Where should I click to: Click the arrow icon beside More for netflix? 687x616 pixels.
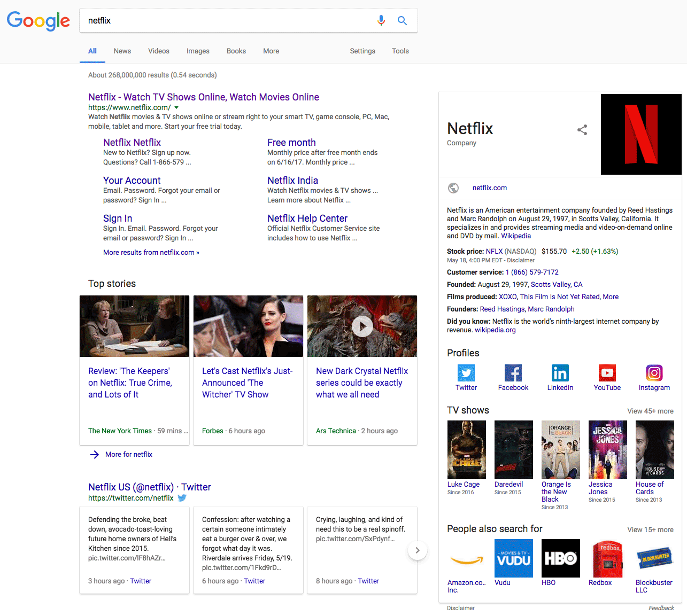(x=95, y=455)
